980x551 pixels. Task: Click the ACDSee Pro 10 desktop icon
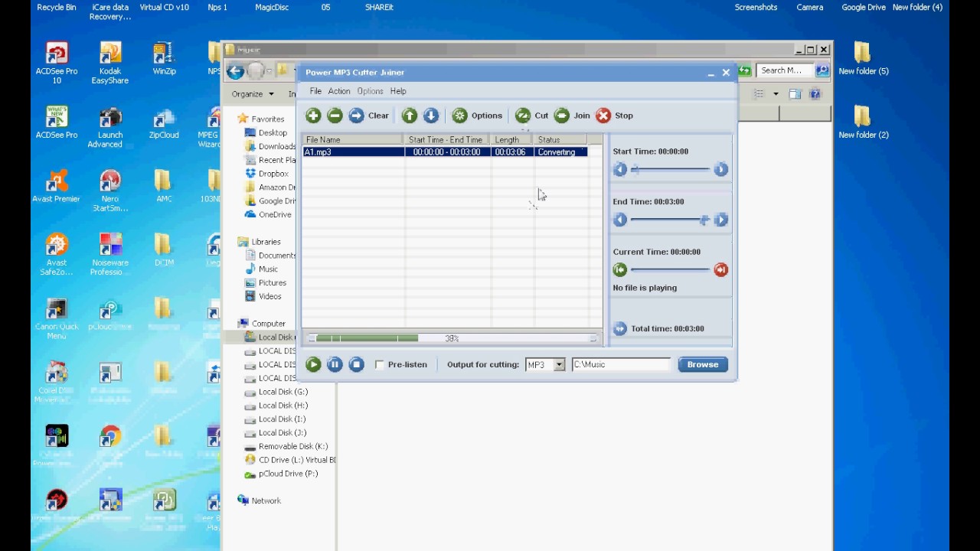[x=57, y=63]
